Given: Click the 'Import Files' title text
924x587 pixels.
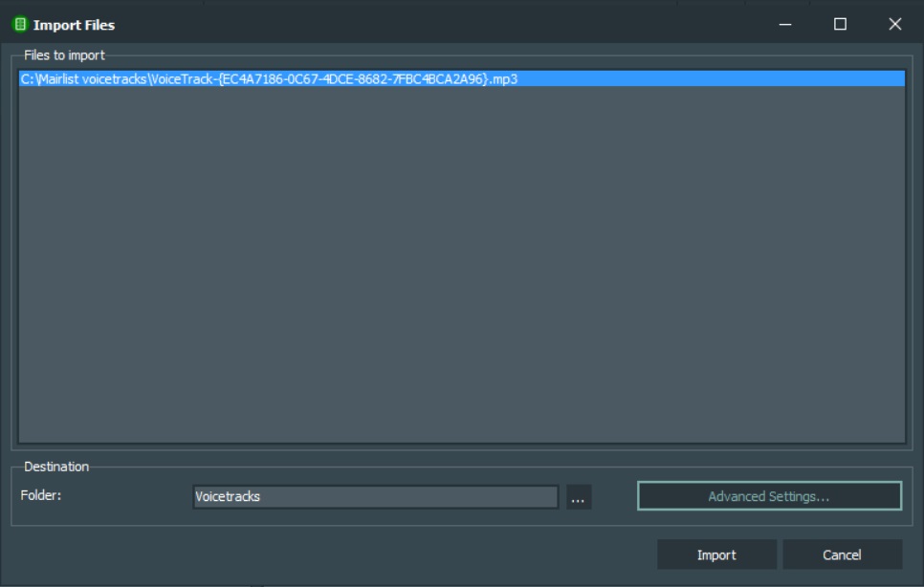Looking at the screenshot, I should click(x=74, y=25).
